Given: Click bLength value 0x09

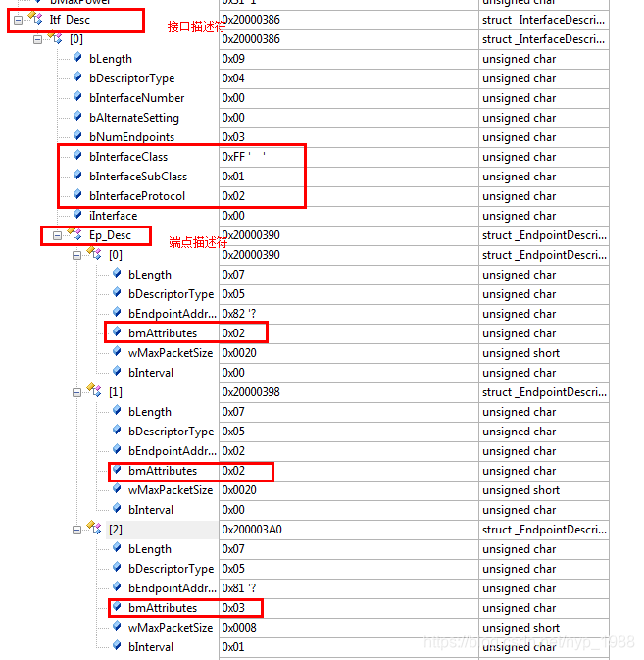Looking at the screenshot, I should (x=233, y=59).
